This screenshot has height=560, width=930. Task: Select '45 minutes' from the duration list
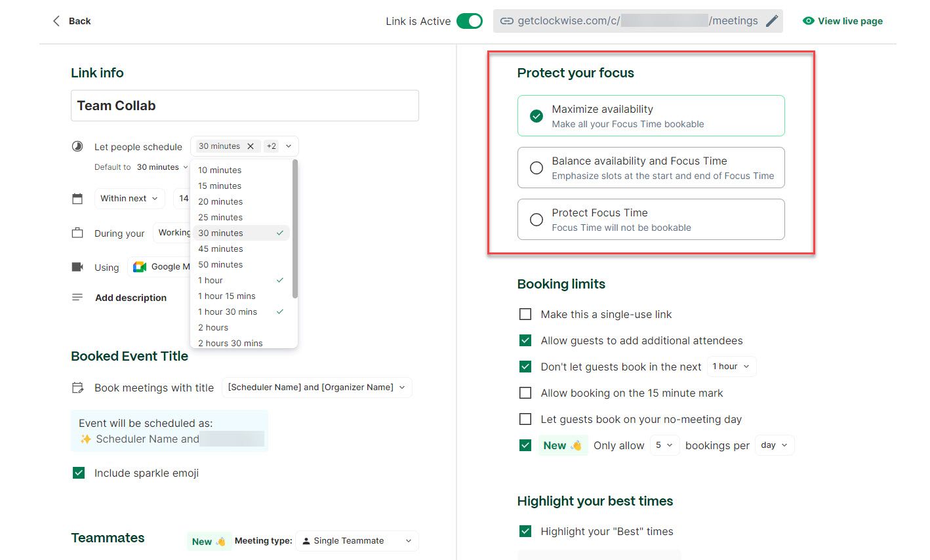(x=220, y=249)
